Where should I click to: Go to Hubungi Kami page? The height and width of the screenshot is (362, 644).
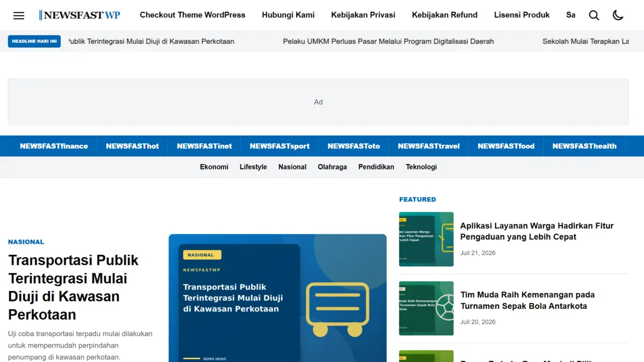pyautogui.click(x=288, y=15)
